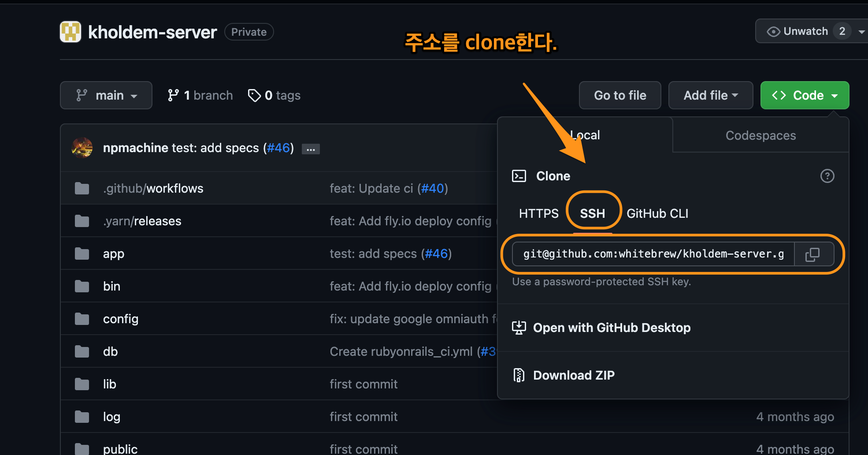Switch clone protocol to HTTPS

538,213
